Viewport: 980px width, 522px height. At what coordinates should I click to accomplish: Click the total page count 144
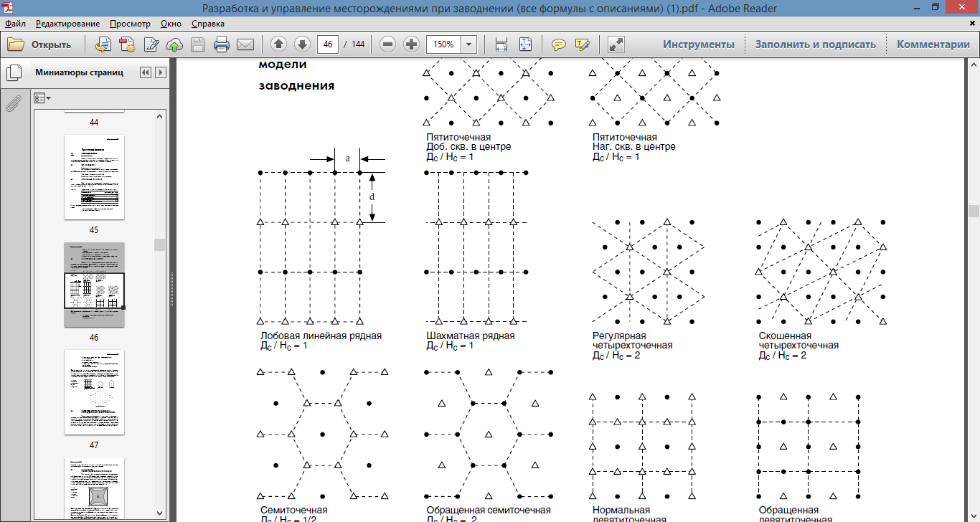tap(357, 44)
